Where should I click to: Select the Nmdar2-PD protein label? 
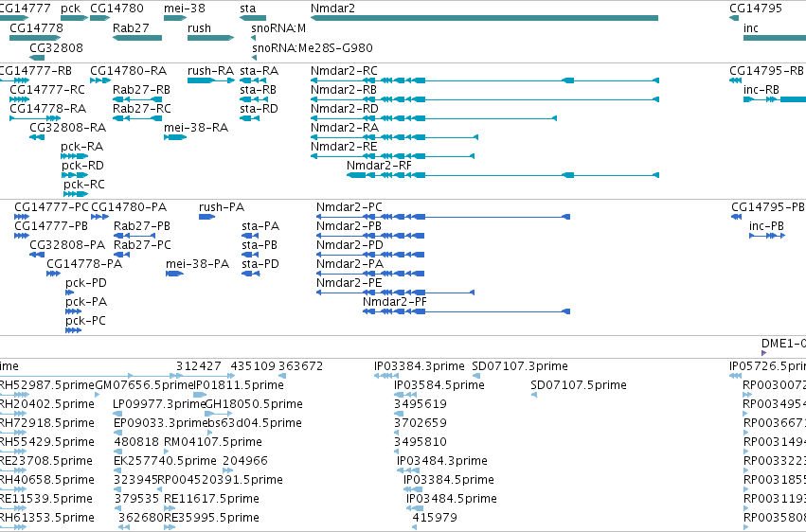pos(349,245)
